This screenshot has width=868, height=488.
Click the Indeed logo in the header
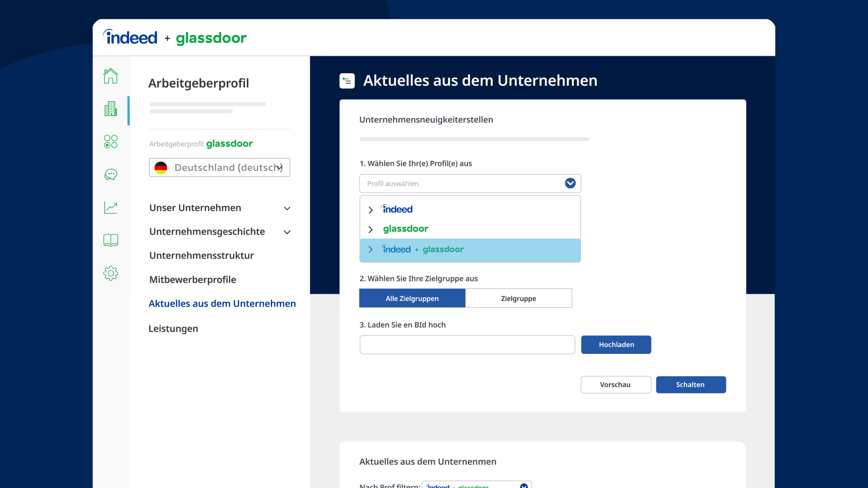pyautogui.click(x=130, y=37)
